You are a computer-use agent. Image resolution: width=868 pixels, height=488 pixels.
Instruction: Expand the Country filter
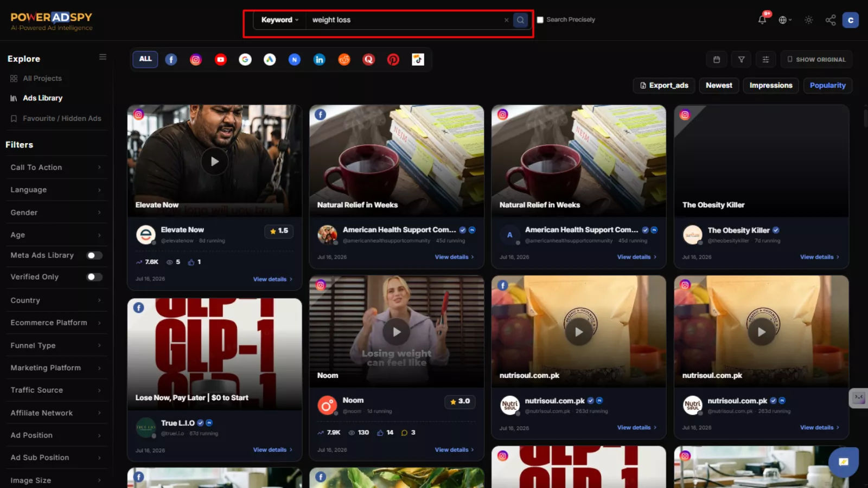pyautogui.click(x=56, y=300)
